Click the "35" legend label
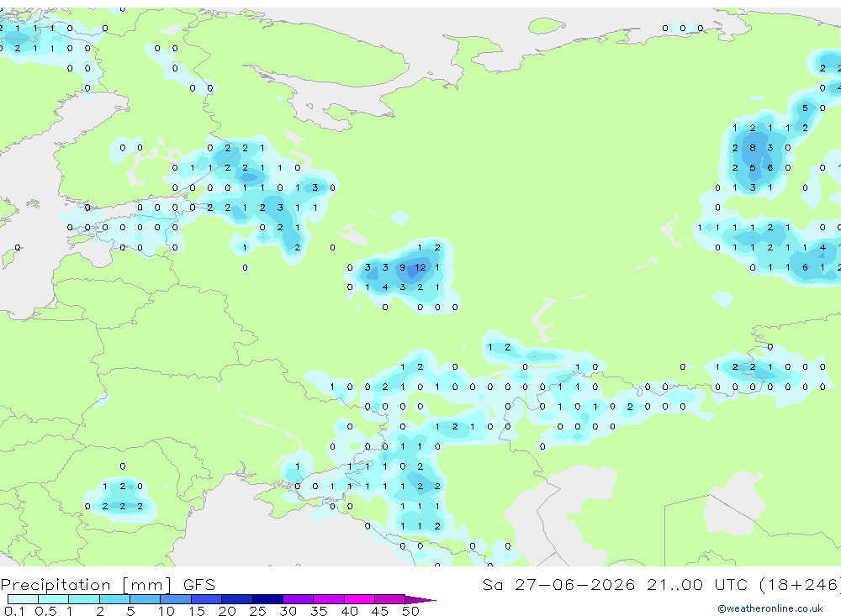 tap(319, 611)
